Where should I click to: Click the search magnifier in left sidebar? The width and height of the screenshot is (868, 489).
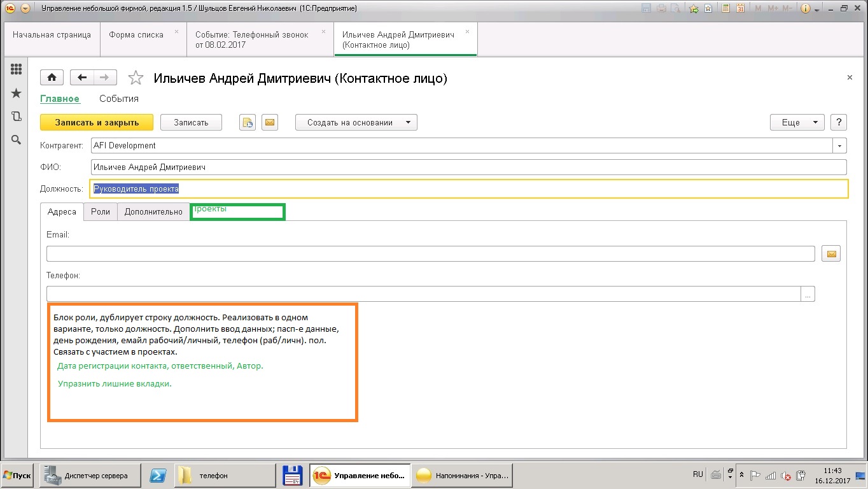(x=16, y=140)
